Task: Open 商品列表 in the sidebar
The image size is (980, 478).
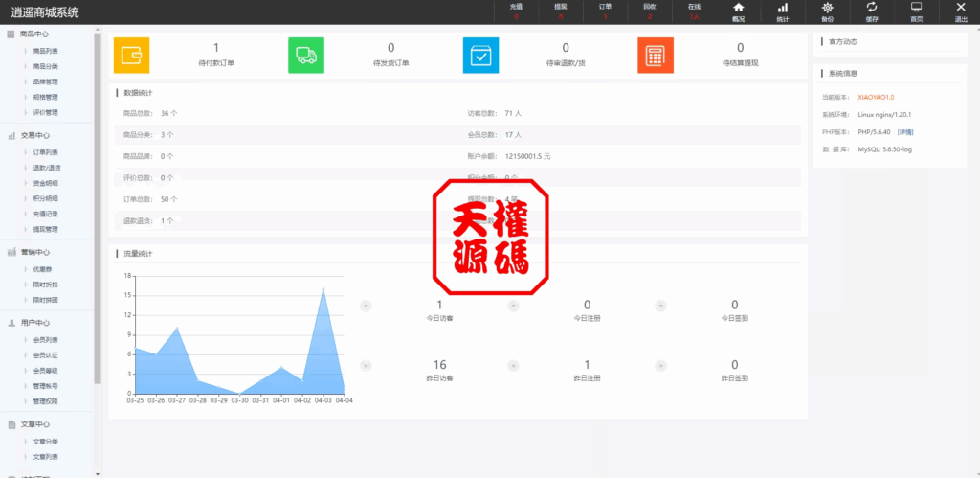Action: pyautogui.click(x=46, y=52)
